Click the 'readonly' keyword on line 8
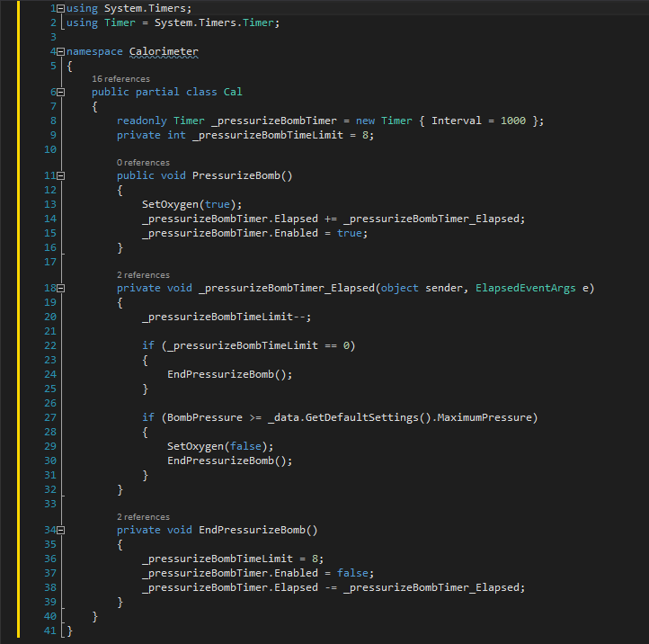649x644 pixels. tap(141, 121)
